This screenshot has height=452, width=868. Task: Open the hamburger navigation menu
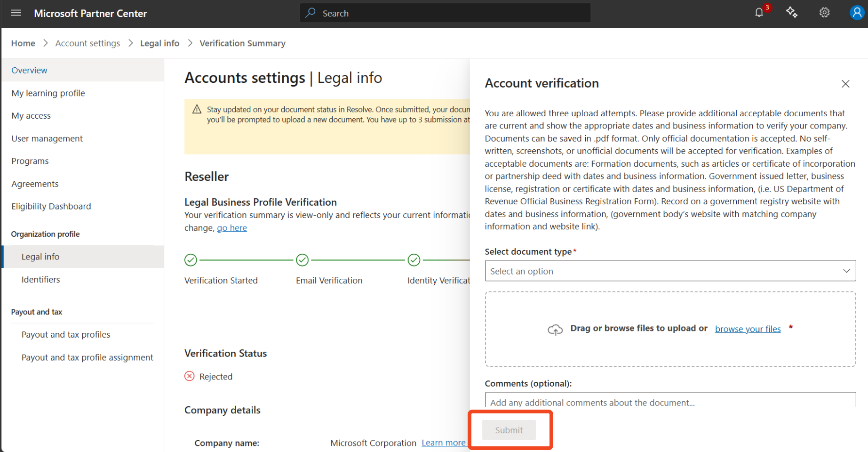click(16, 13)
